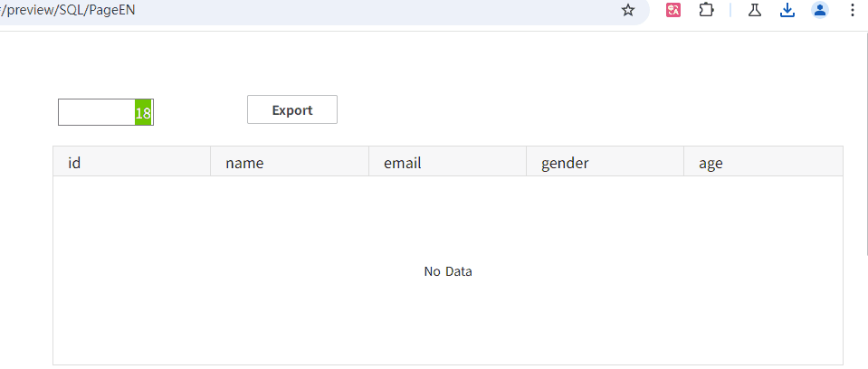
Task: Open Chrome Labs flask icon
Action: [x=754, y=10]
